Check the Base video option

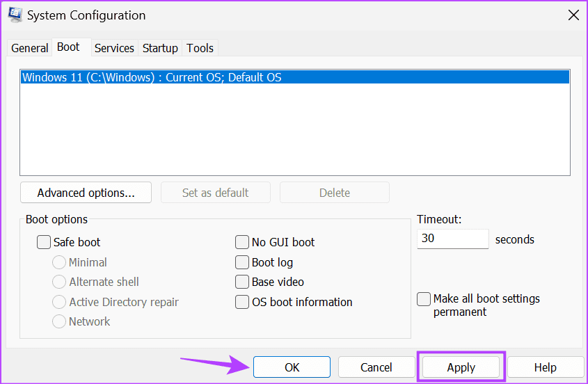(x=242, y=282)
